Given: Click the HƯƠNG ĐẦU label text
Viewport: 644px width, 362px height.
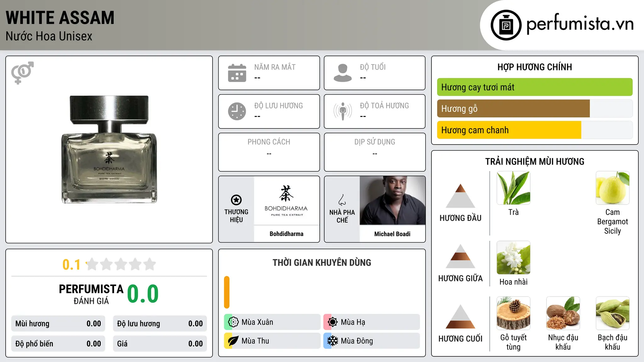Looking at the screenshot, I should tap(460, 218).
